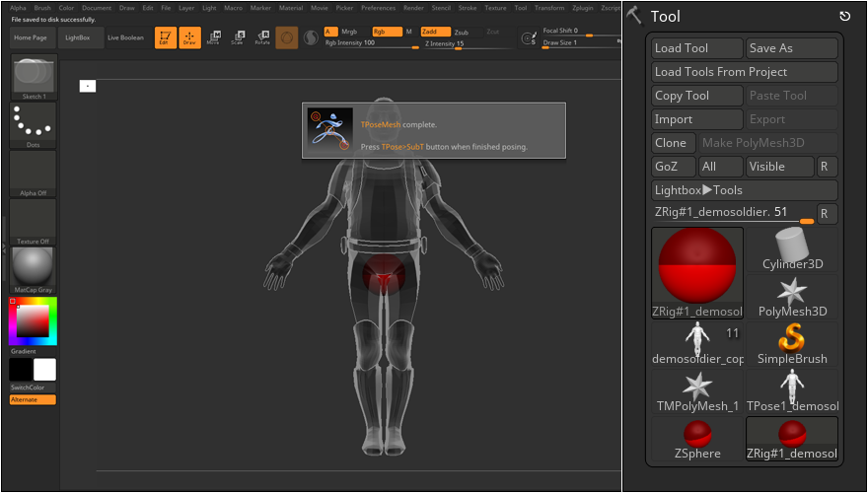The height and width of the screenshot is (493, 868).
Task: Open the Zplugin menu
Action: pyautogui.click(x=583, y=8)
